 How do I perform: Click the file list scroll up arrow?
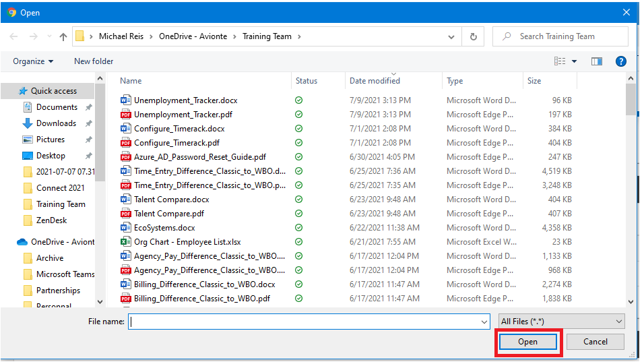tap(631, 78)
